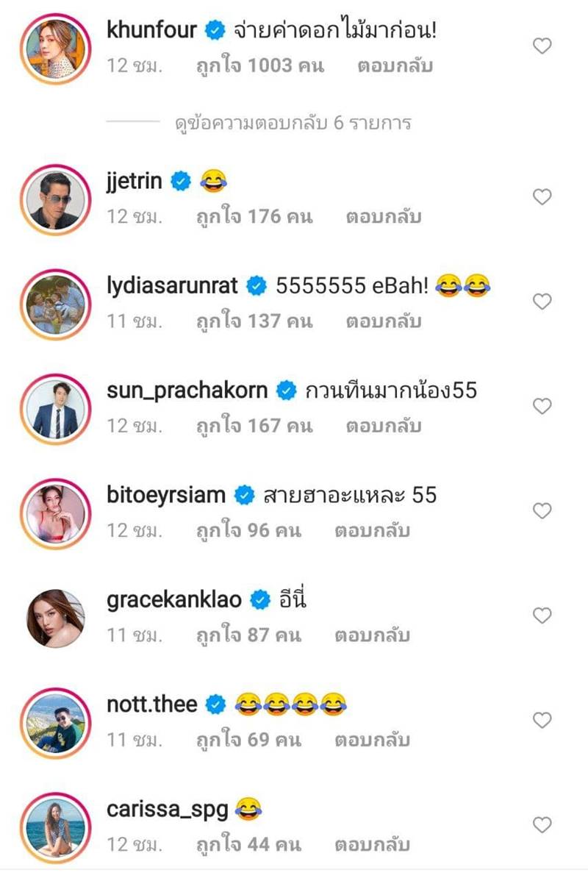Heart sun_prachakorn's comment
Screen dimensions: 588x881
click(542, 407)
